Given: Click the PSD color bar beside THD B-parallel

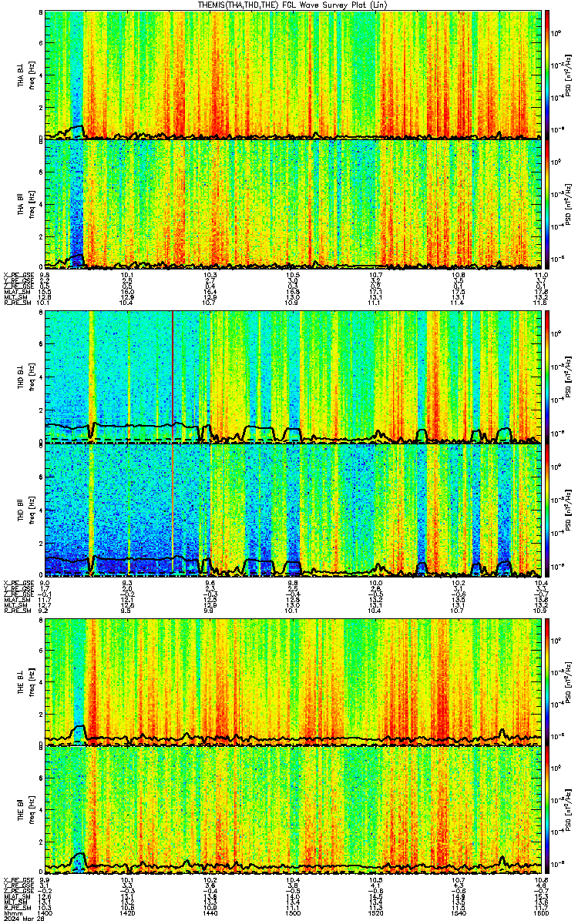Looking at the screenshot, I should tap(547, 510).
